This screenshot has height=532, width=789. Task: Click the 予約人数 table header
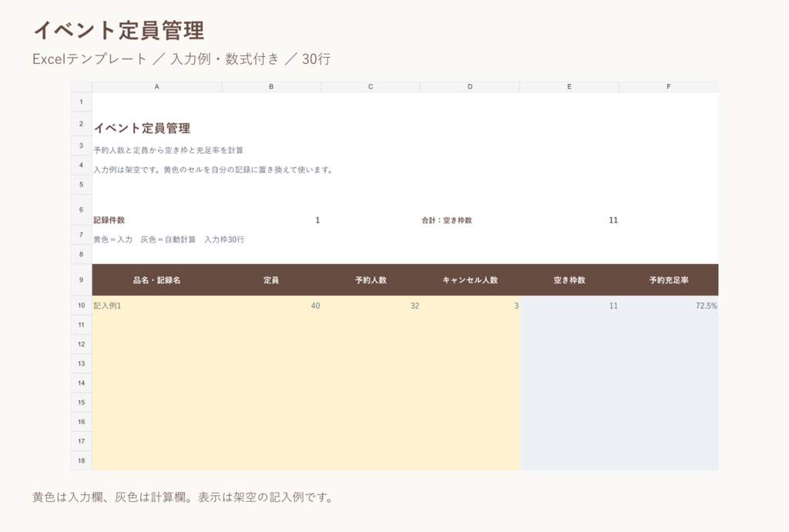pos(371,280)
